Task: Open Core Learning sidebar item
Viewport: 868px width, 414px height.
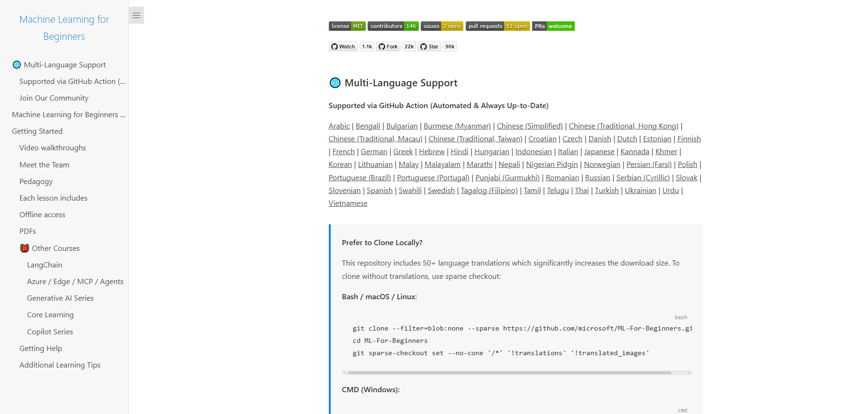Action: 50,315
